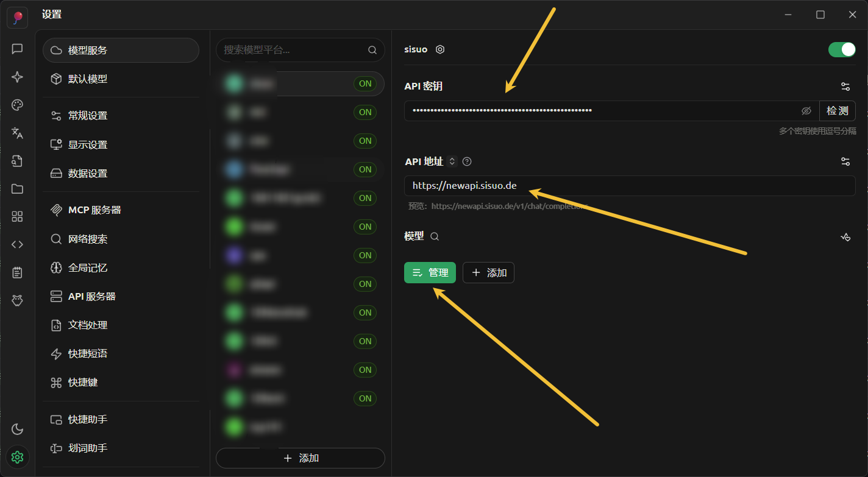
Task: Open the chat assistant icon in sidebar
Action: point(17,49)
